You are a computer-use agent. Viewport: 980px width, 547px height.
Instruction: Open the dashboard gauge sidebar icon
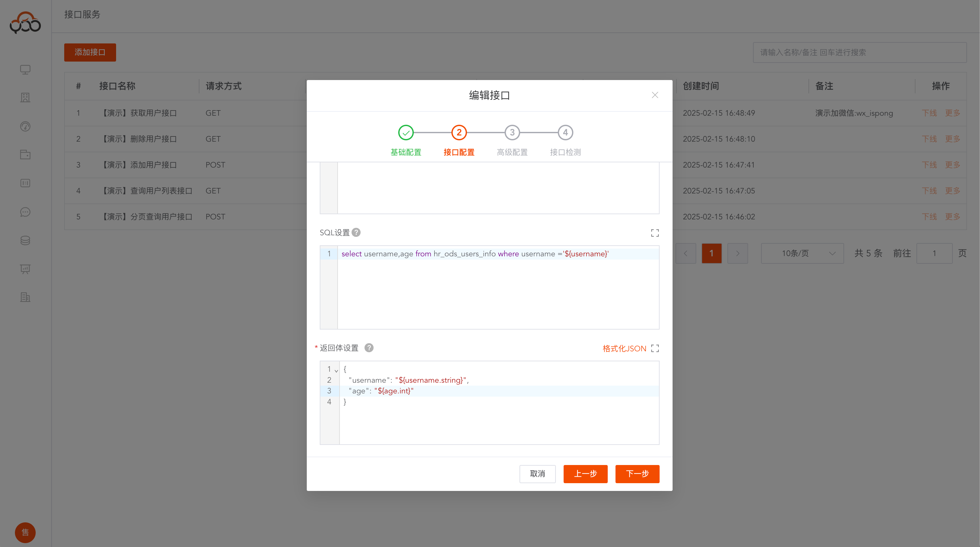click(x=25, y=126)
